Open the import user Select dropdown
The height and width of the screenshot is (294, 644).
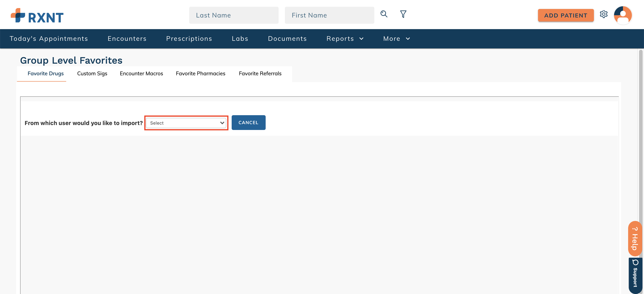click(x=186, y=123)
